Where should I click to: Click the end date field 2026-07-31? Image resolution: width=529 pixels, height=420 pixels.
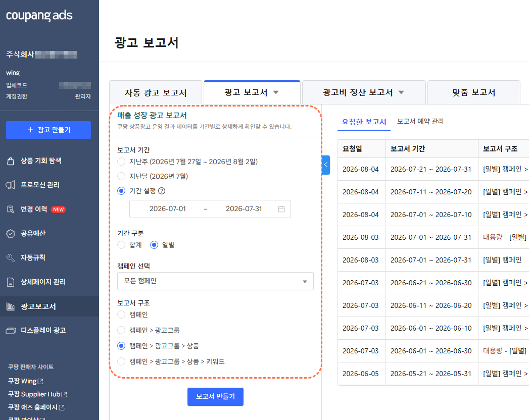(x=244, y=209)
